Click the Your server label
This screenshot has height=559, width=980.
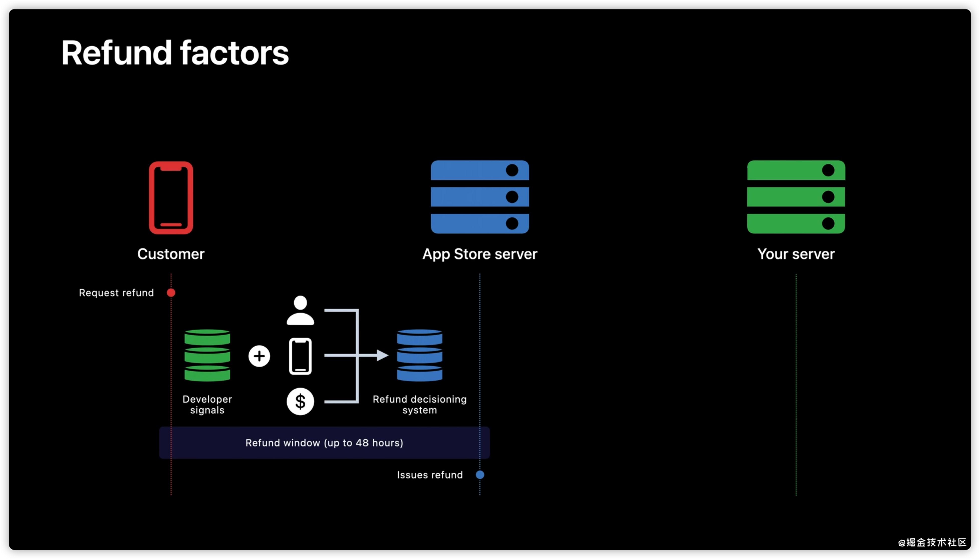click(796, 254)
